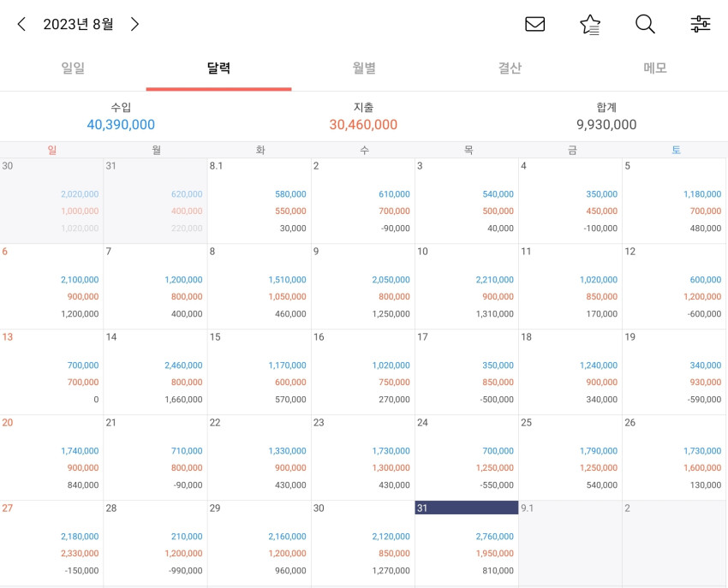Switch to the 결산 tab

(510, 68)
